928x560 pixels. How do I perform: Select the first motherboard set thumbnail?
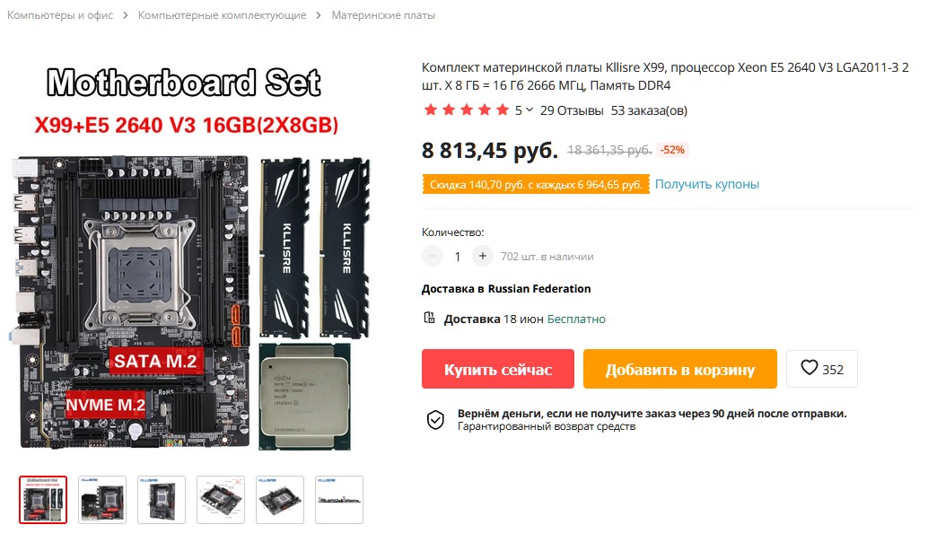pos(43,500)
